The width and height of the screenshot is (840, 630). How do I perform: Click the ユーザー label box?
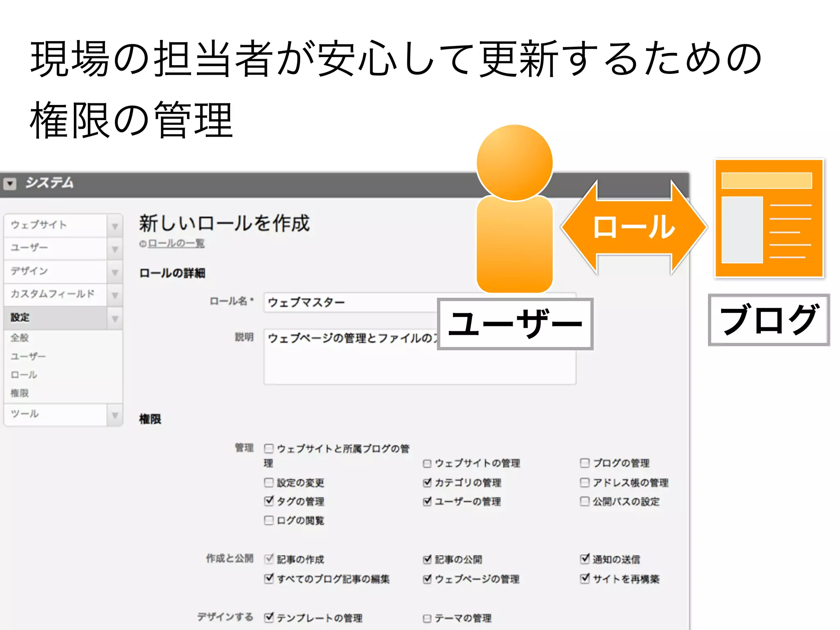tap(515, 324)
